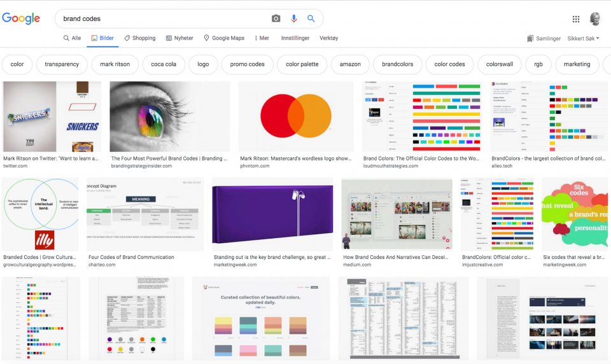Open the Google apps grid
The width and height of the screenshot is (611, 364).
(x=576, y=18)
